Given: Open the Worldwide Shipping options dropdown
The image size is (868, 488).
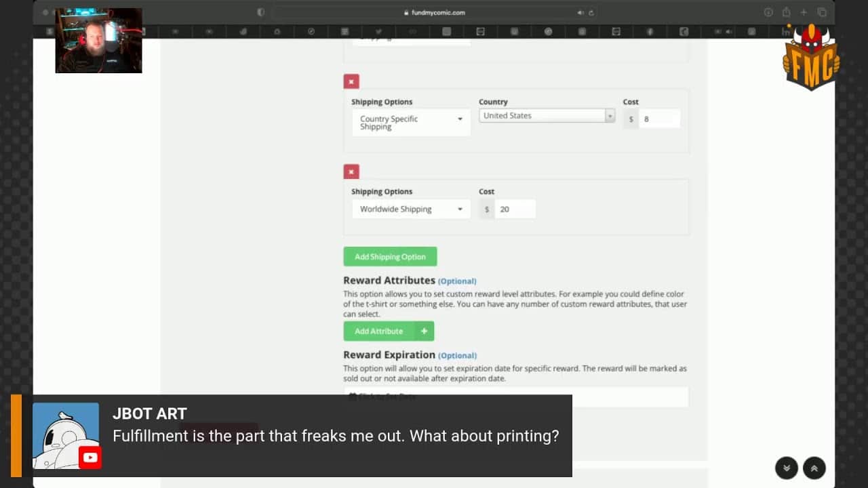Looking at the screenshot, I should click(411, 209).
